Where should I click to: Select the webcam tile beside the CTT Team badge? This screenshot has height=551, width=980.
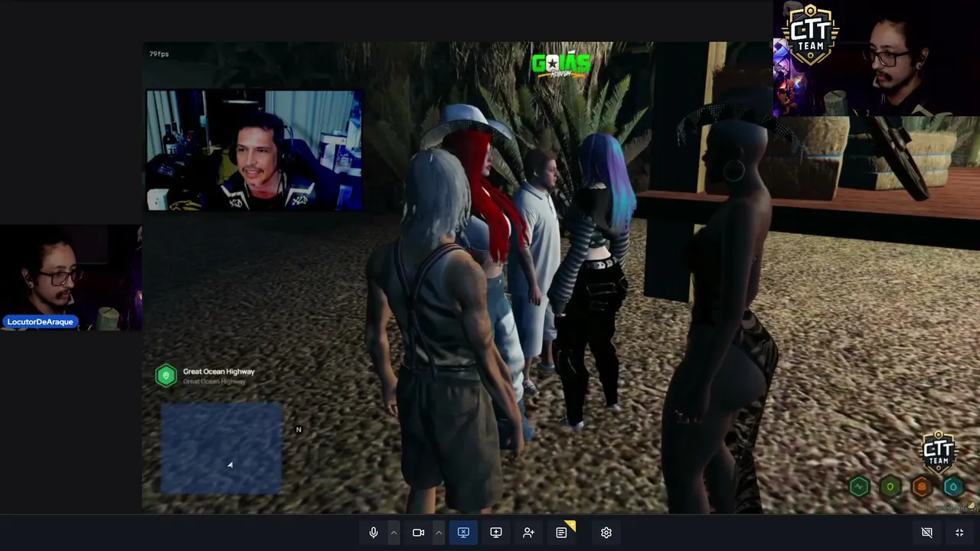pyautogui.click(x=877, y=59)
